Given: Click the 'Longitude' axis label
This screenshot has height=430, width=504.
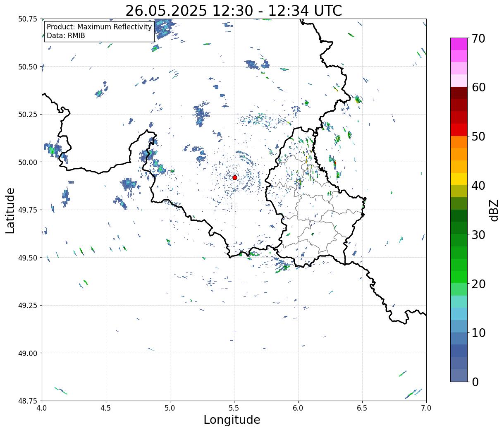Looking at the screenshot, I should (x=232, y=420).
